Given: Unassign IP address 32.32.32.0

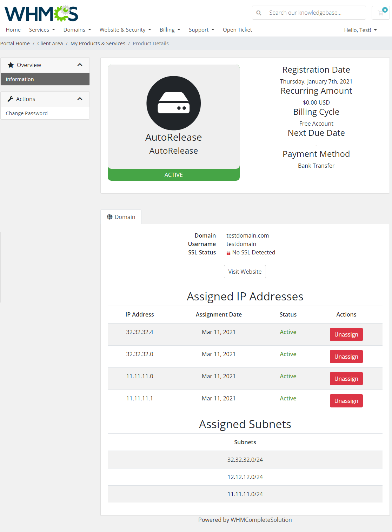Looking at the screenshot, I should click(346, 357).
